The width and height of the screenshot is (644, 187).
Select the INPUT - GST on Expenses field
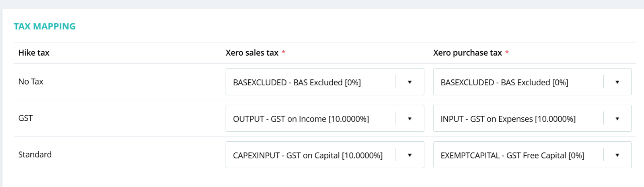click(x=508, y=119)
